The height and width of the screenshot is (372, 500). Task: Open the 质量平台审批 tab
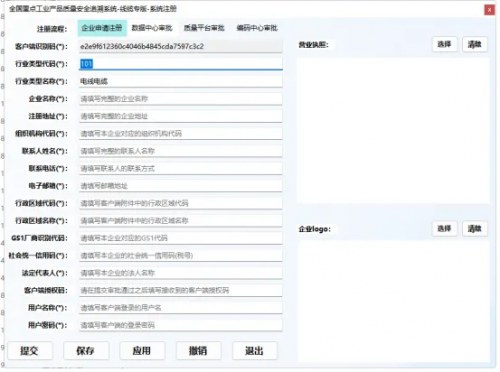204,28
